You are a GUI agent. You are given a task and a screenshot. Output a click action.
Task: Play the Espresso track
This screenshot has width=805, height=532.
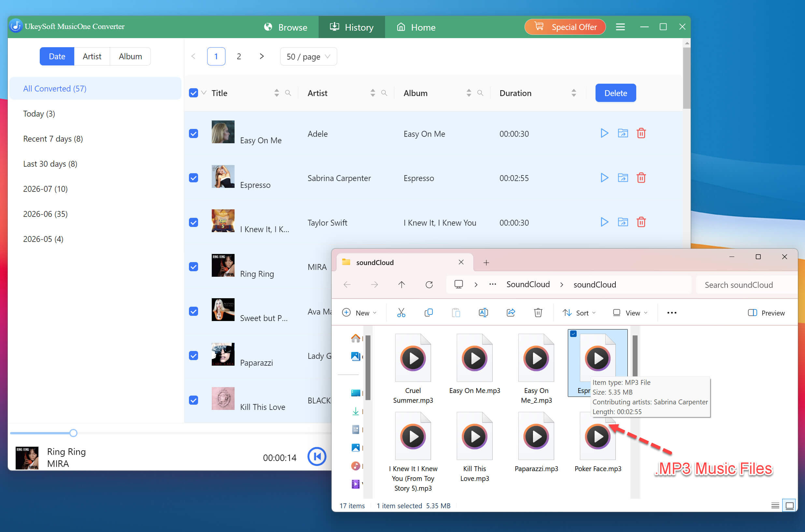click(604, 178)
